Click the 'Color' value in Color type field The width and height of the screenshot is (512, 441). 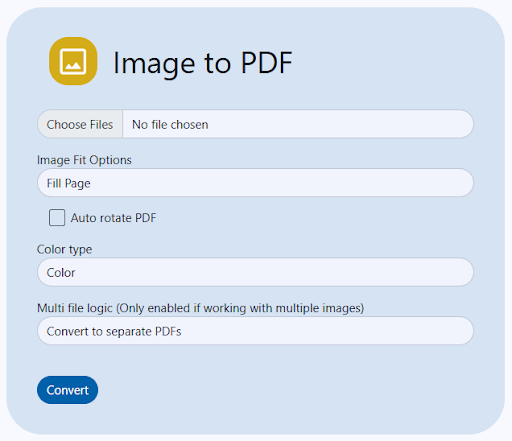61,273
